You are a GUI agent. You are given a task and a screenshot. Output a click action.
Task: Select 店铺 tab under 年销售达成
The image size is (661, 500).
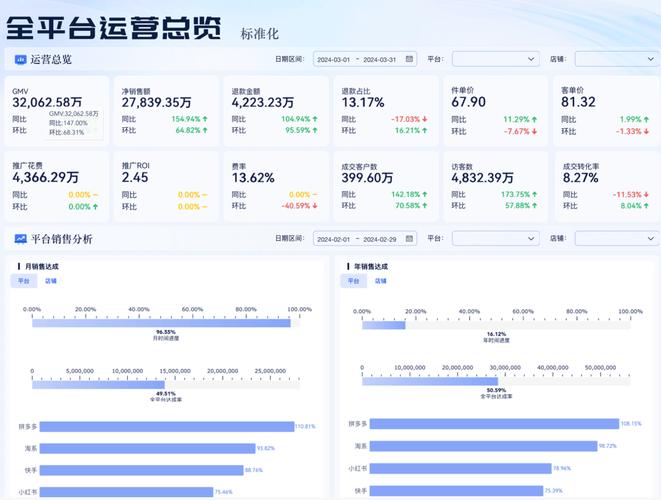pos(380,281)
